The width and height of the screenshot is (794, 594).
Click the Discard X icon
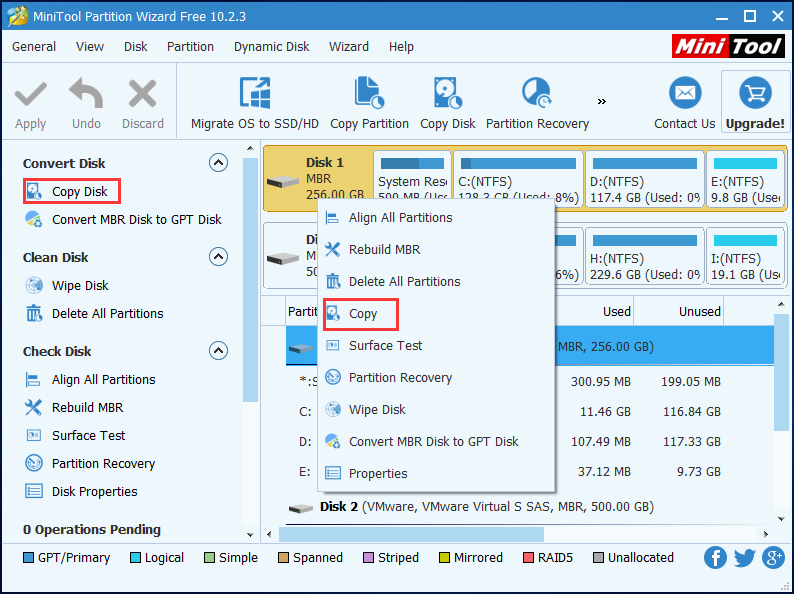[x=142, y=95]
